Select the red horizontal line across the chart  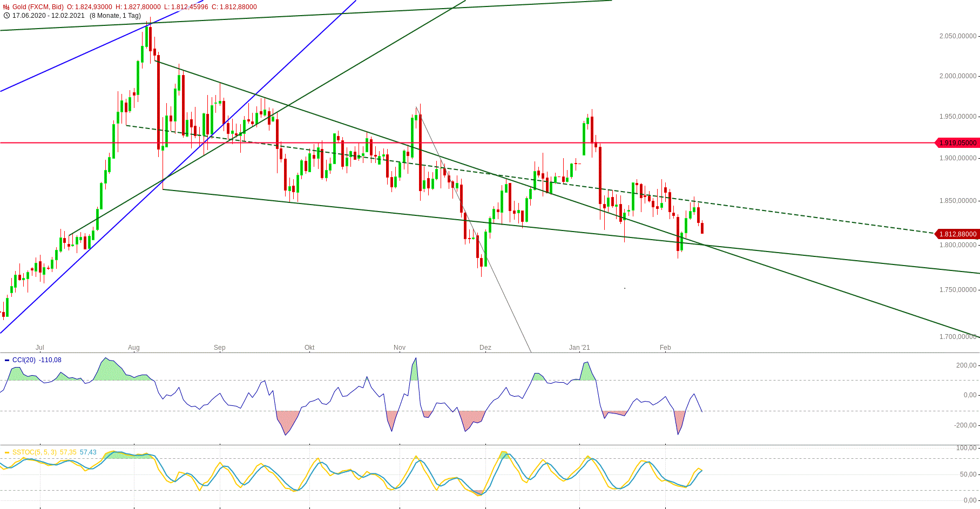tap(467, 143)
